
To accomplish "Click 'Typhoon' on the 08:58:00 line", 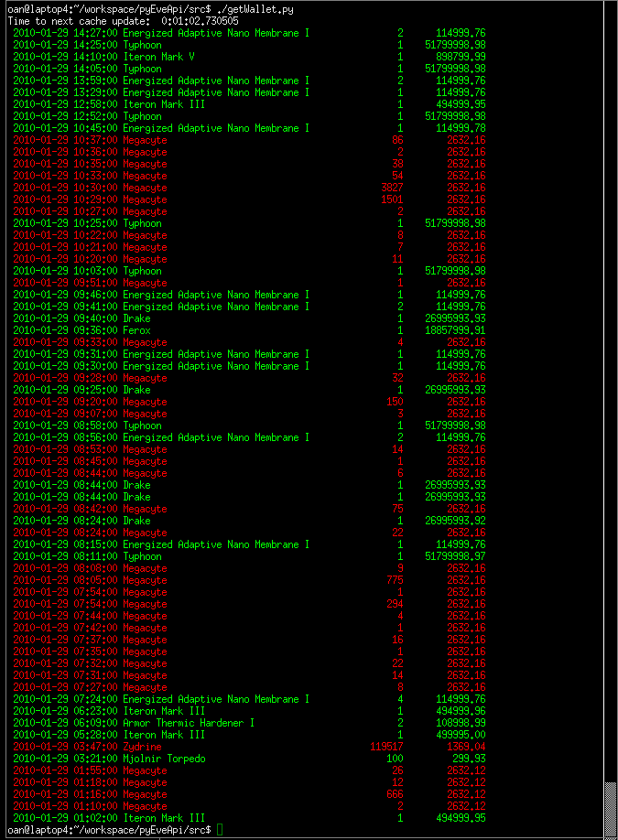I will coord(142,425).
